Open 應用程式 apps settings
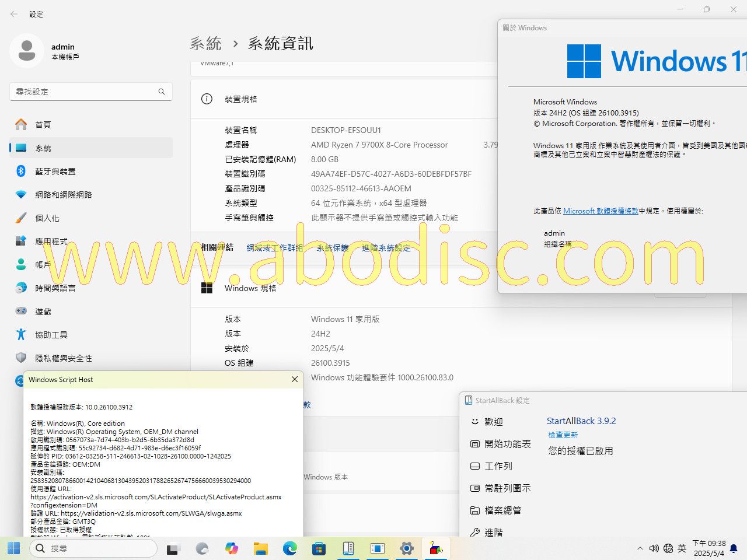This screenshot has width=747, height=560. (91, 241)
